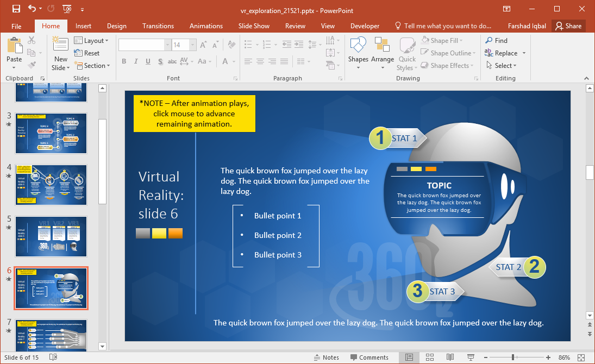Image resolution: width=595 pixels, height=364 pixels.
Task: Switch to Slide Sorter view
Action: click(429, 357)
